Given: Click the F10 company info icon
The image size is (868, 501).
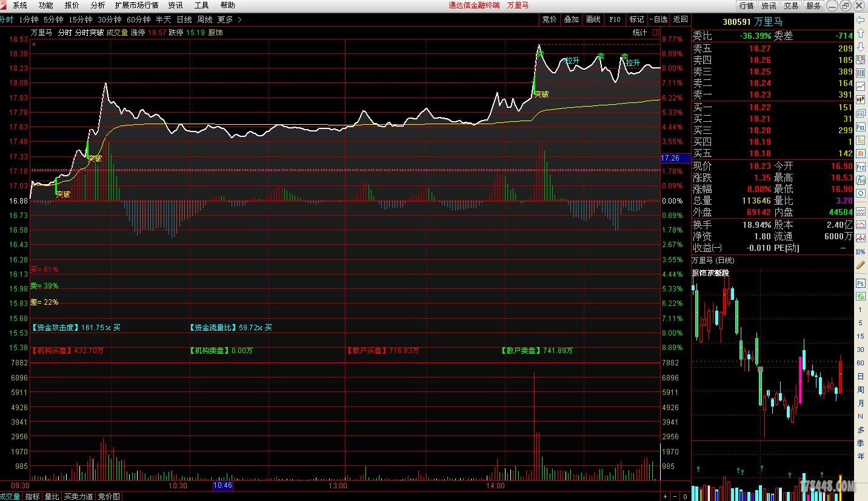Looking at the screenshot, I should pyautogui.click(x=860, y=127).
